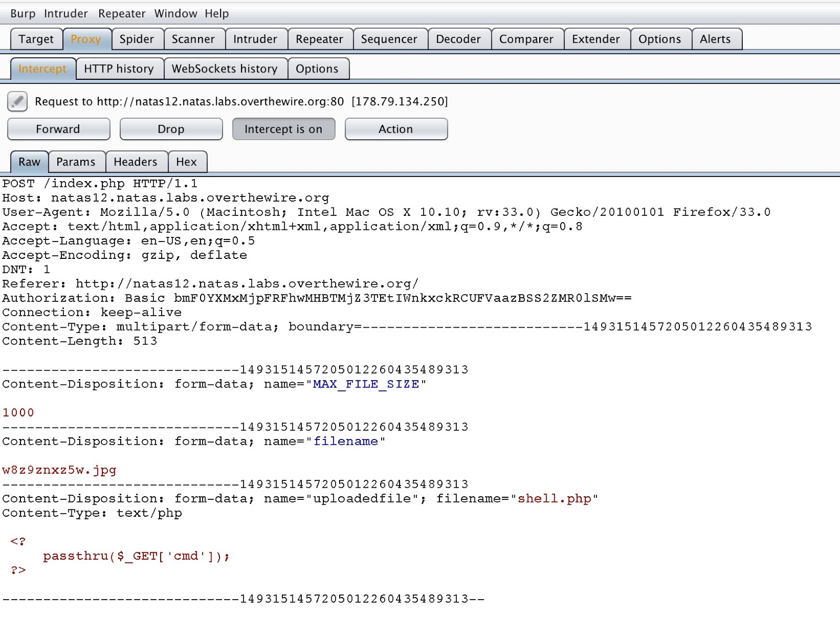Click the Authorization Basic header value
The image size is (840, 617).
point(403,298)
